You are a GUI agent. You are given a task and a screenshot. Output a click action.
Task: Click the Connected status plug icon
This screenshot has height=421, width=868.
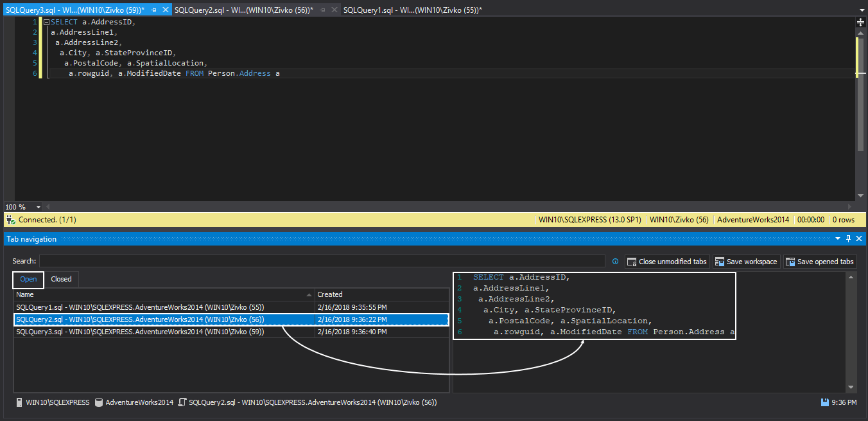click(x=10, y=220)
